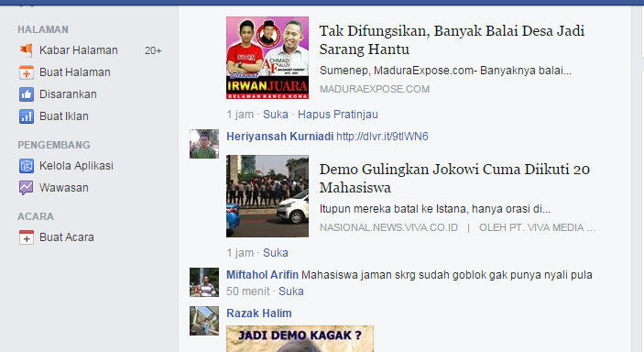Open the JADI DEMO KAGAK image

coord(300,339)
